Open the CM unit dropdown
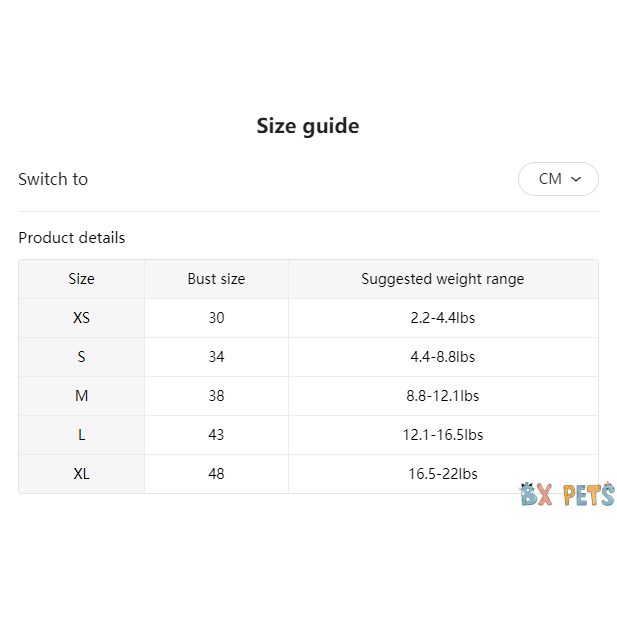Image resolution: width=617 pixels, height=617 pixels. click(558, 179)
